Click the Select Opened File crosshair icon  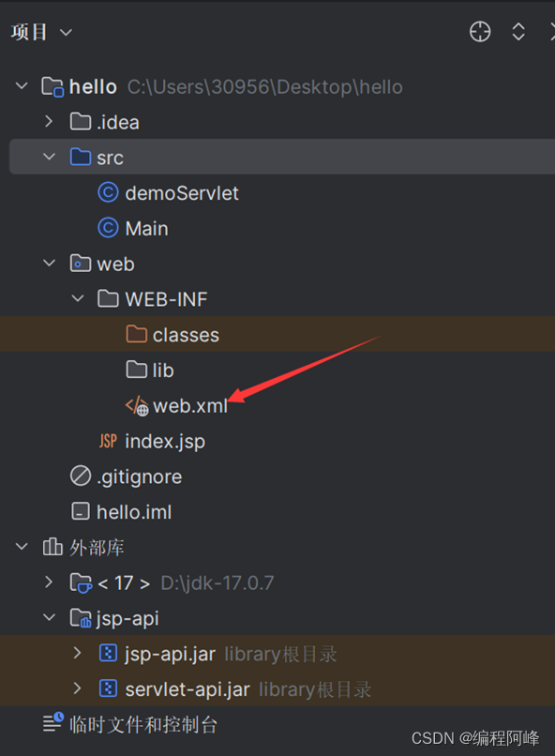(479, 31)
